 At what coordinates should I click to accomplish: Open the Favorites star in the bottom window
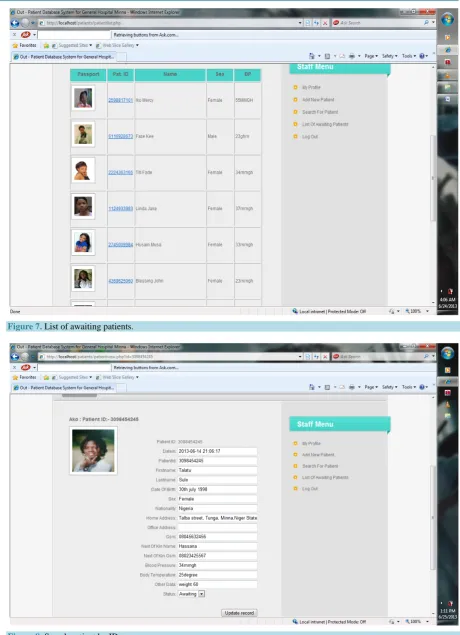[15, 377]
